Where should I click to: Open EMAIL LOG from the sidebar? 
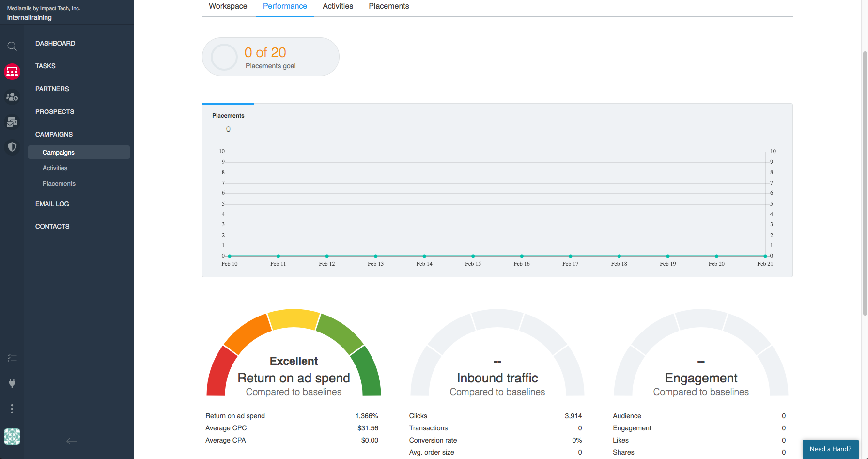point(52,204)
